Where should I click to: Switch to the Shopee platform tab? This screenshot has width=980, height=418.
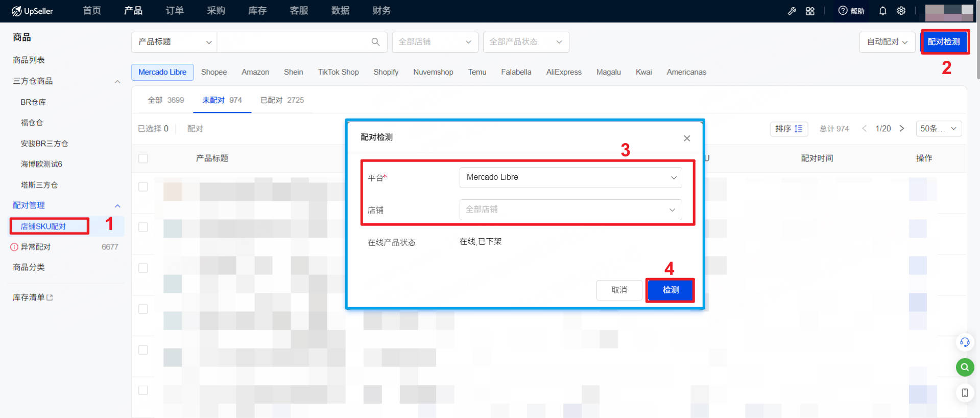coord(214,72)
